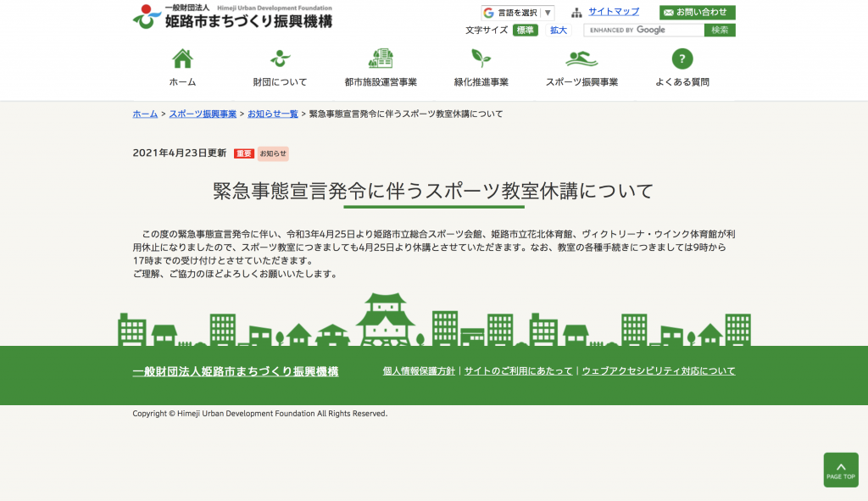Screen dimensions: 868x501
Task: Open the ウェブアクセシビリティ対応について footer link
Action: click(x=658, y=371)
